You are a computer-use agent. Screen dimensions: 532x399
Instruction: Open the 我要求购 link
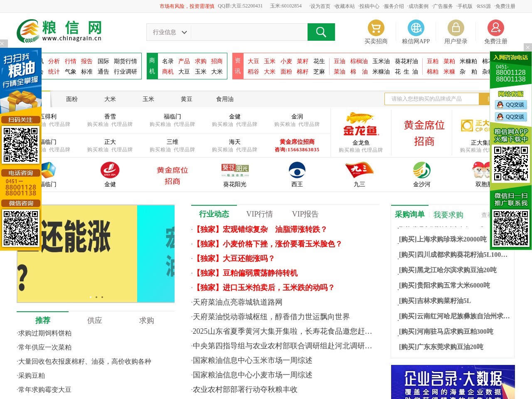coord(448,214)
